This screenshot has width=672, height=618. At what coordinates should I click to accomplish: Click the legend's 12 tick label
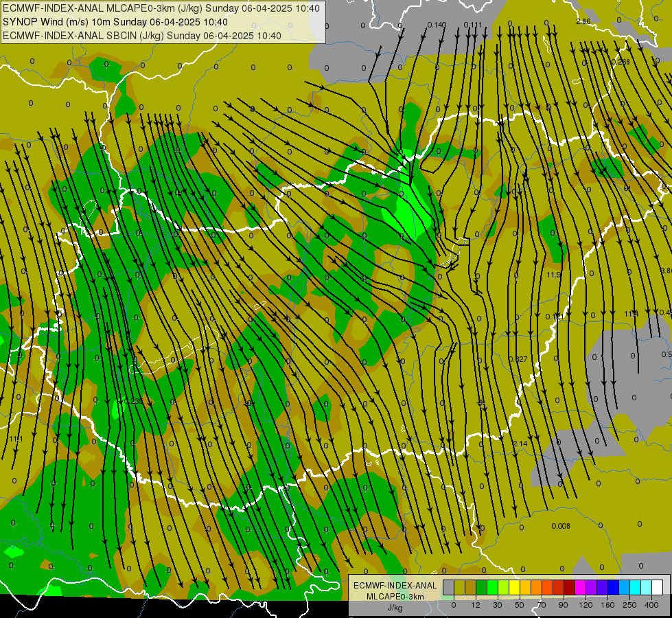tap(476, 605)
